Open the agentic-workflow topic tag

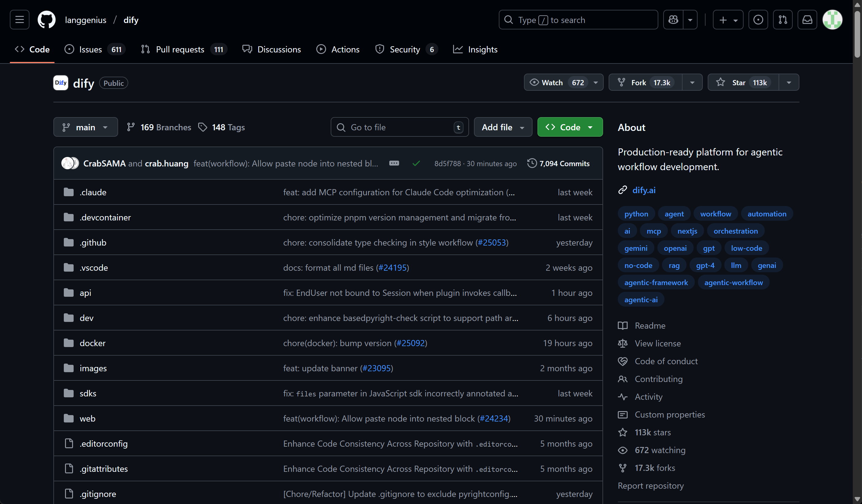(733, 282)
